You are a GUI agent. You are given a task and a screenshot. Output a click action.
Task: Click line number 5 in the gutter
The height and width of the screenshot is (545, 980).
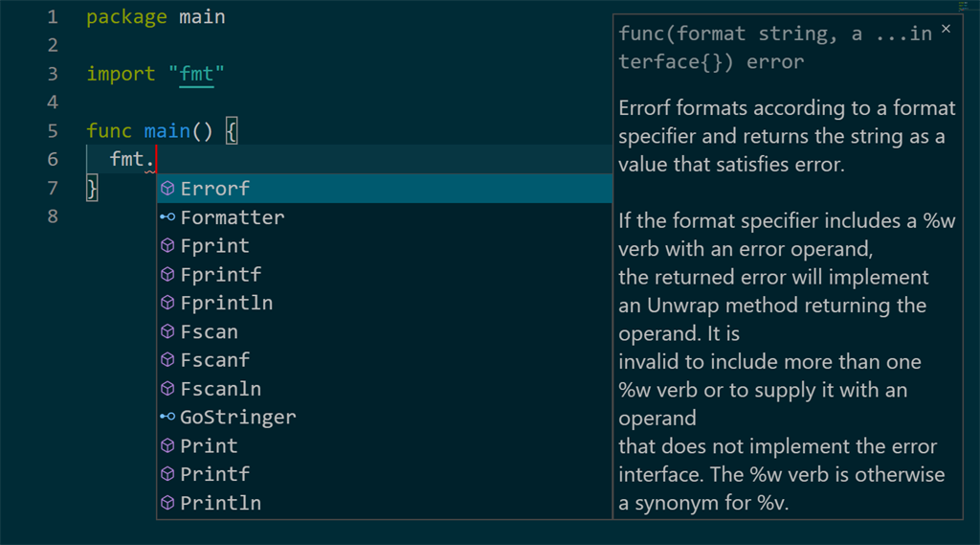[x=52, y=131]
